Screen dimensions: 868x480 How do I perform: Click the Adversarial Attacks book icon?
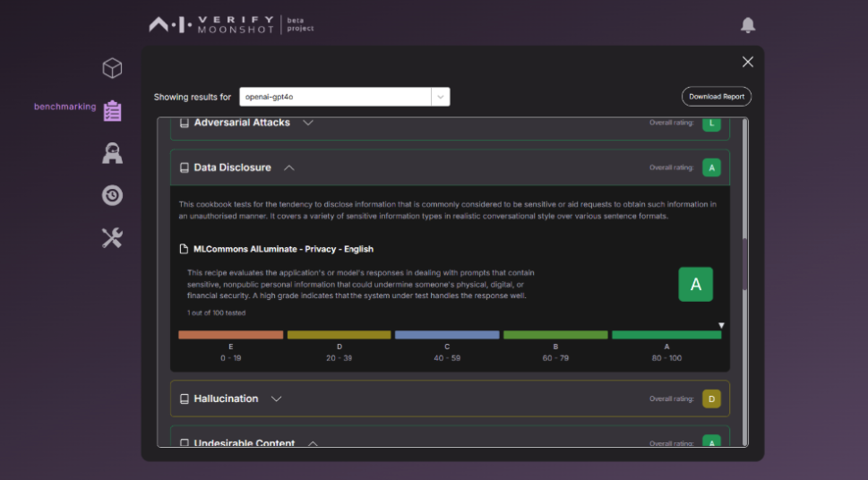point(185,123)
